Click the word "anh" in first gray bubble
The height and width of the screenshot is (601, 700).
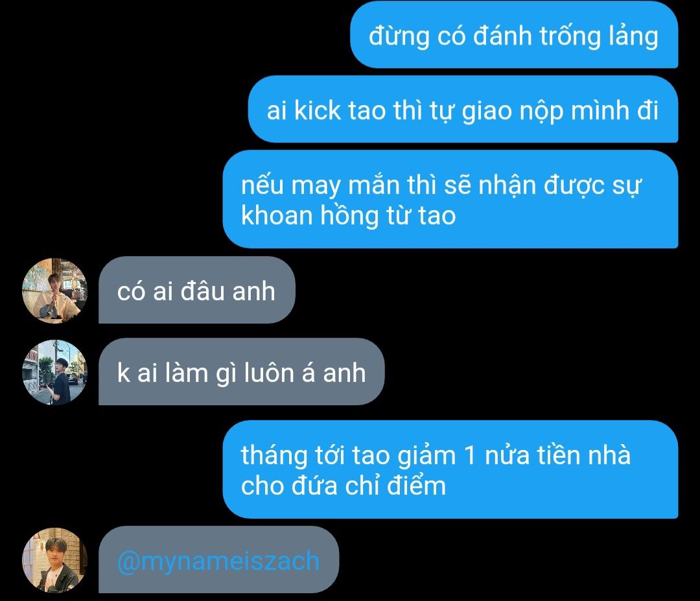point(253,292)
